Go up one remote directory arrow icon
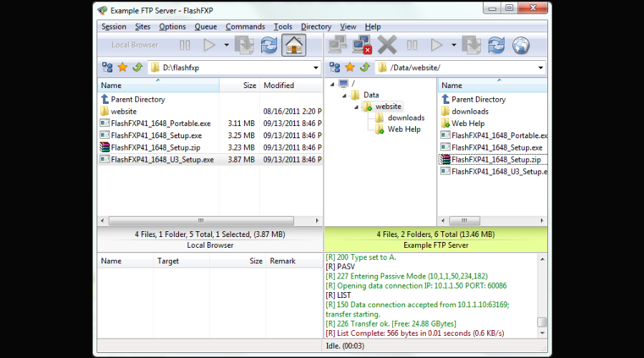 point(365,67)
